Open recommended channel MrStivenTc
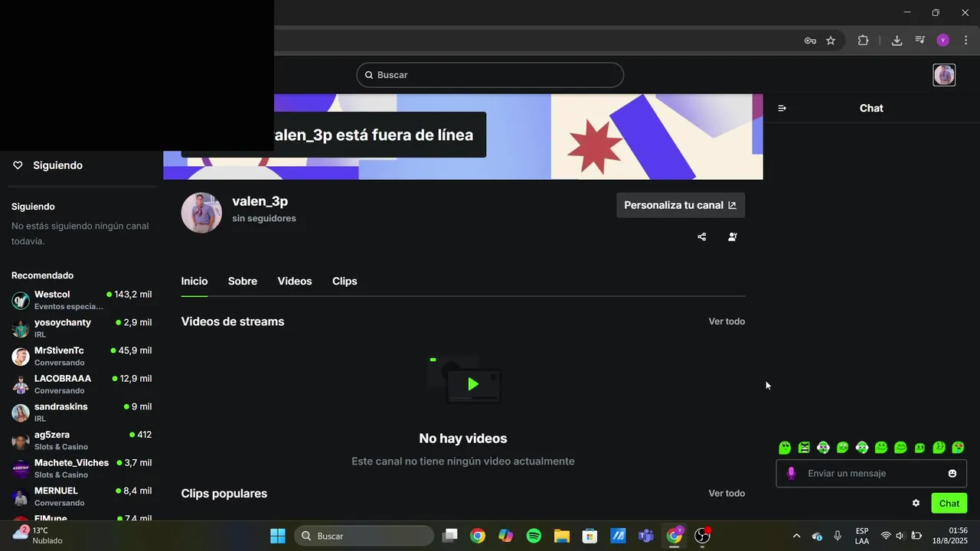 [x=81, y=356]
